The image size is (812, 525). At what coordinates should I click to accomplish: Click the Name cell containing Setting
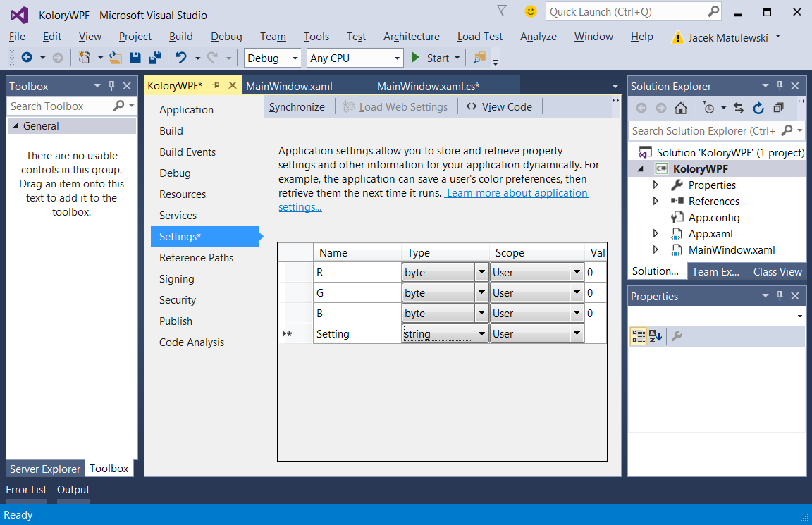(x=357, y=334)
